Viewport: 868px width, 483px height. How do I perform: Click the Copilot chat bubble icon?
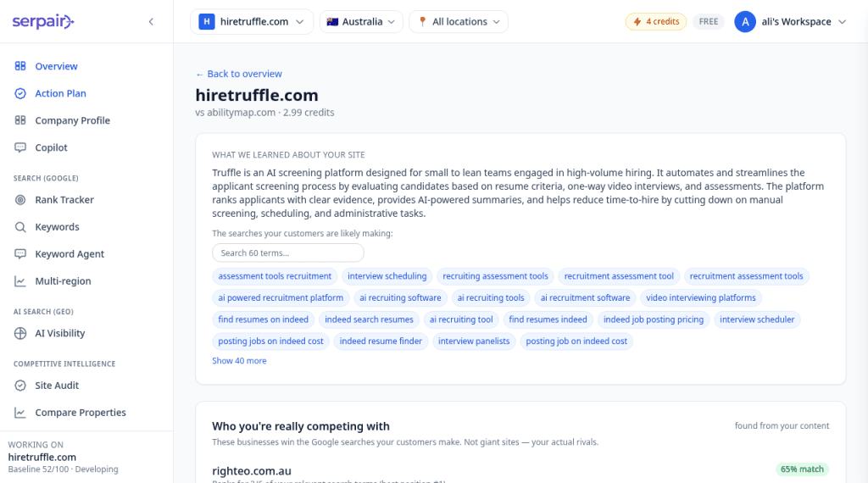click(x=20, y=147)
